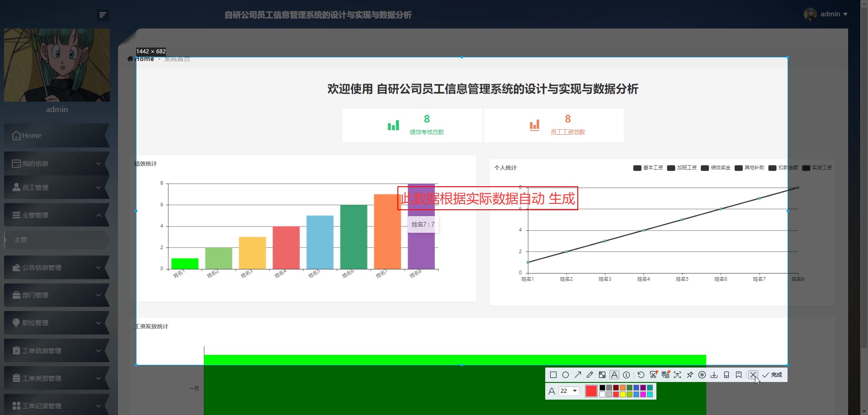
Task: Expand the 部门管理 sidebar menu
Action: coord(57,295)
